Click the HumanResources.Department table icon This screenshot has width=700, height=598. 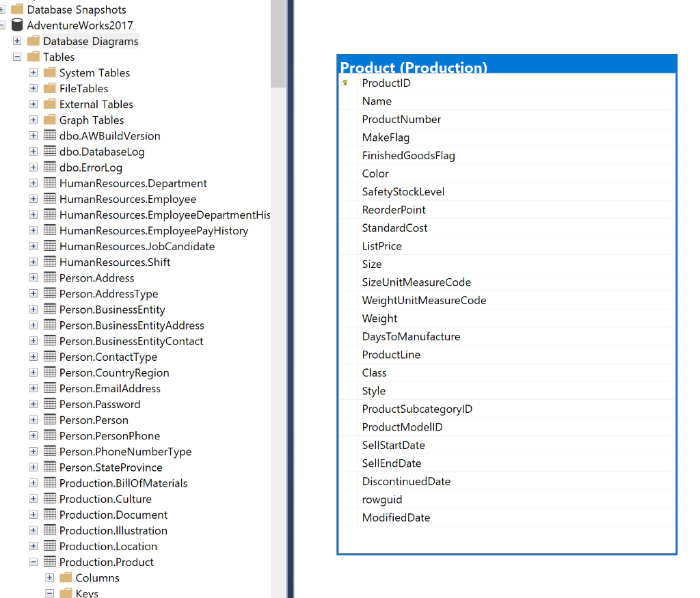coord(49,182)
